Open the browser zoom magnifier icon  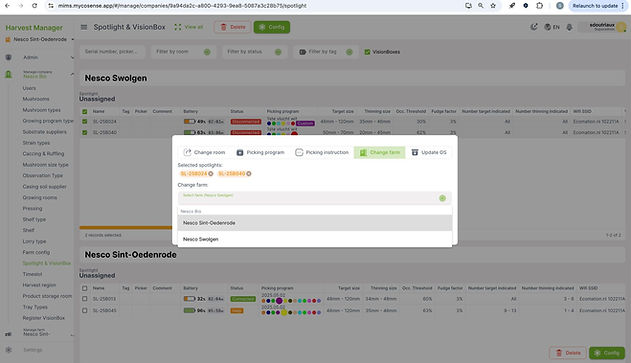480,6
